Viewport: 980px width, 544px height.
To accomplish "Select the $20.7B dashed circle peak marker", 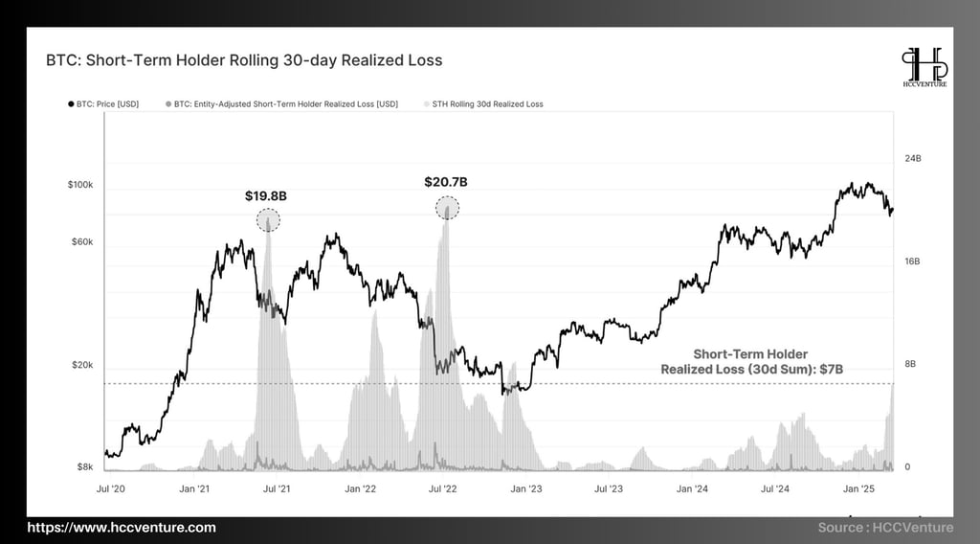I will click(447, 208).
